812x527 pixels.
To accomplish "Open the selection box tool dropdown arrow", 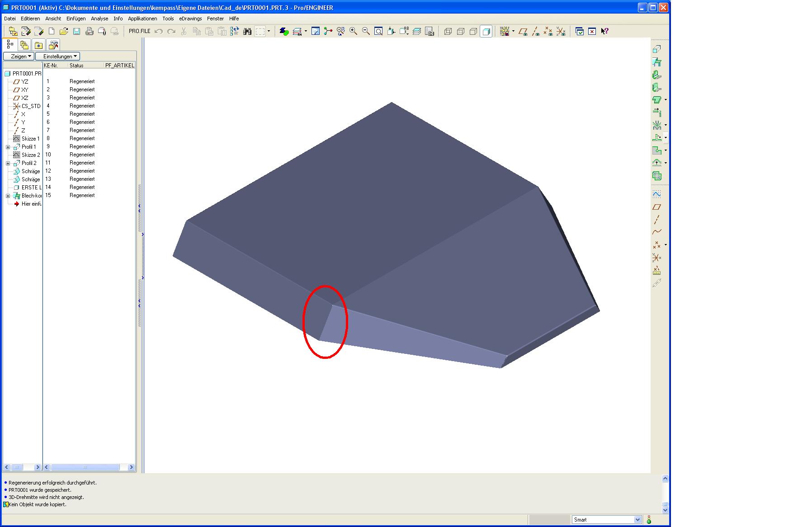I will pyautogui.click(x=269, y=31).
